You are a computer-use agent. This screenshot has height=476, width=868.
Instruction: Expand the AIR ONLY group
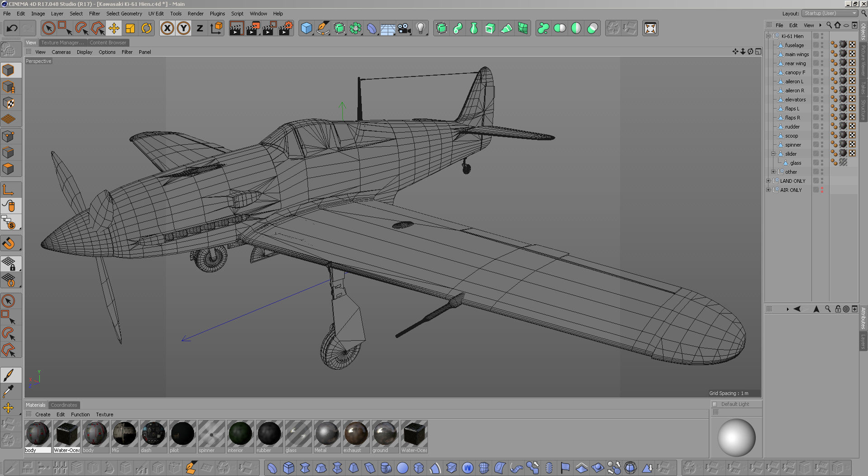pyautogui.click(x=768, y=190)
